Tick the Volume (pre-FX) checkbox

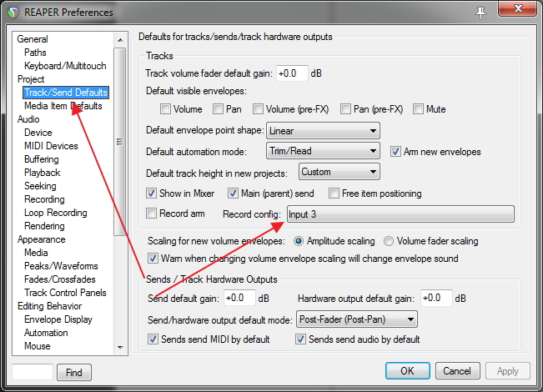258,109
